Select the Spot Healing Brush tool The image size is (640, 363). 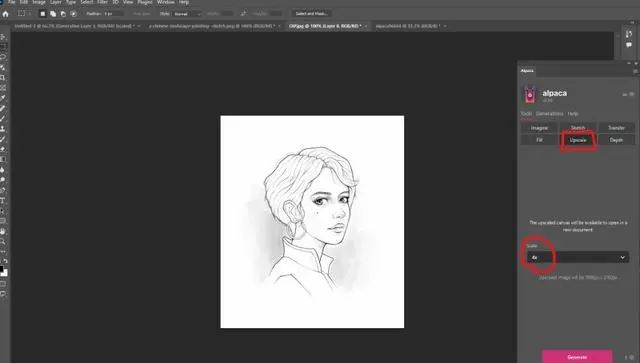click(3, 108)
